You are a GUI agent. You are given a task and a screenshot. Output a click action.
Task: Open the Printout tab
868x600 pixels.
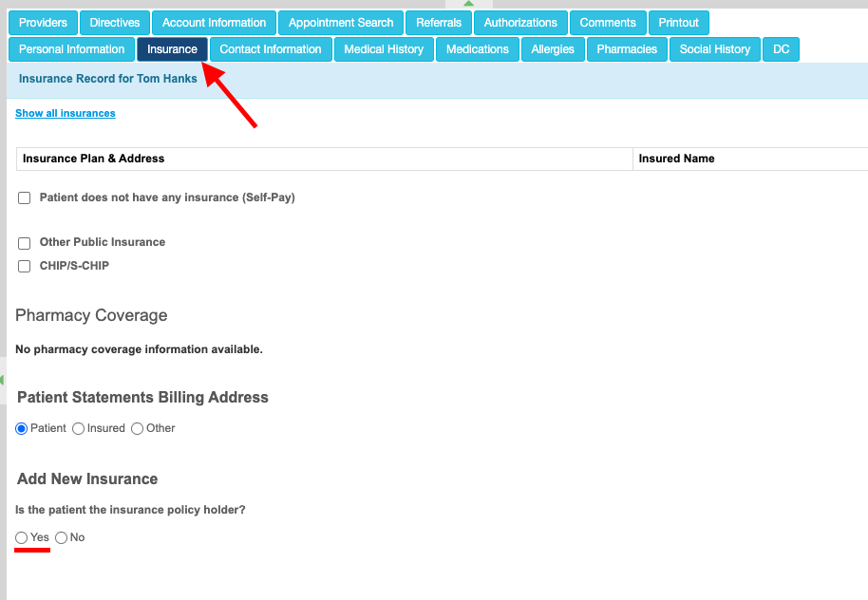[x=679, y=23]
